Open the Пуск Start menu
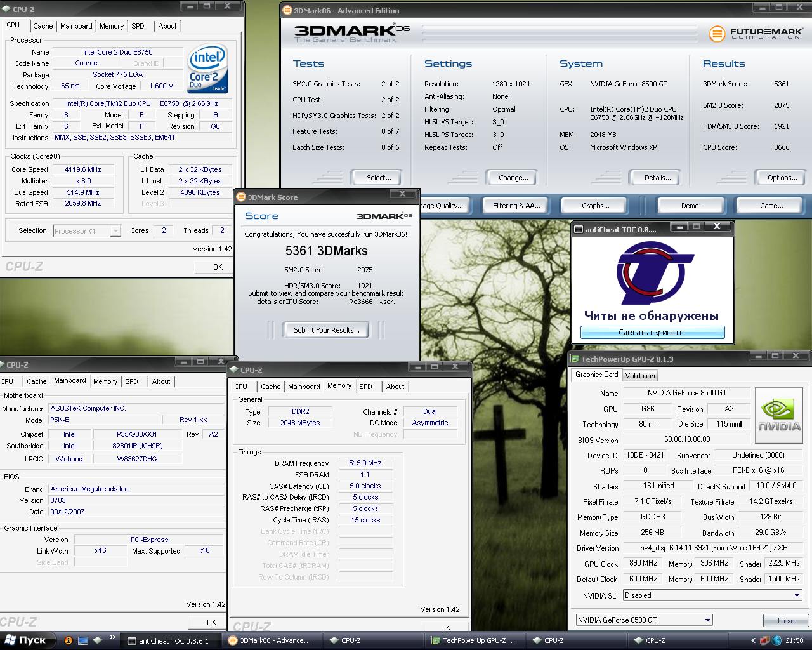 coord(26,640)
